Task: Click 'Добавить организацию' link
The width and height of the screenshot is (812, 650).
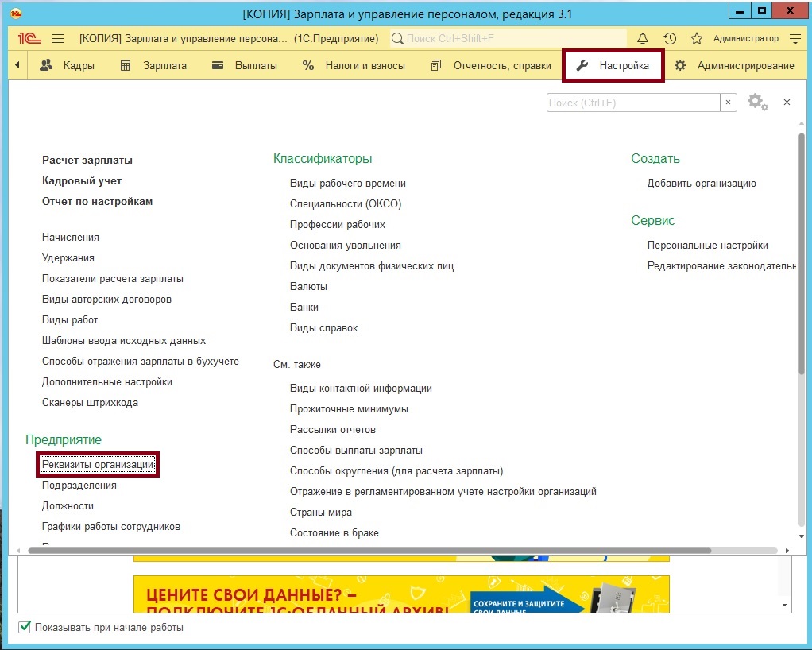Action: (x=702, y=184)
